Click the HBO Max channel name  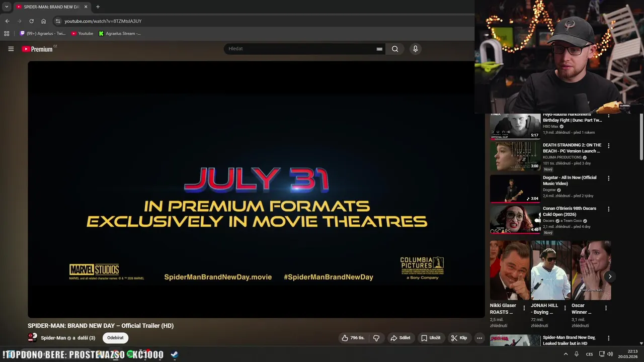tap(550, 126)
